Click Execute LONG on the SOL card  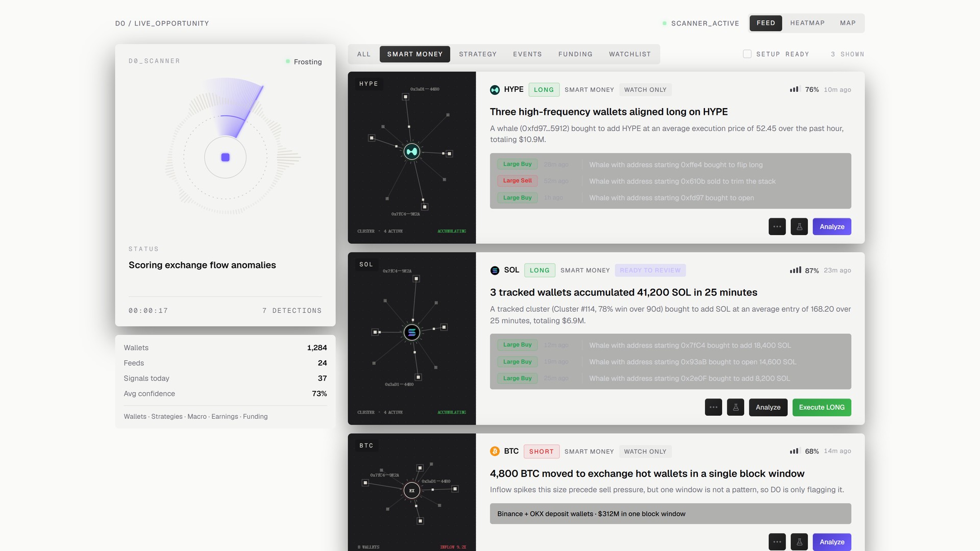click(822, 407)
